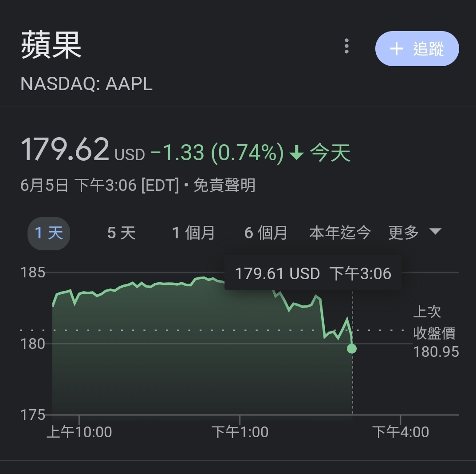Image resolution: width=476 pixels, height=474 pixels.
Task: Click the 更多 dropdown arrow
Action: (435, 232)
